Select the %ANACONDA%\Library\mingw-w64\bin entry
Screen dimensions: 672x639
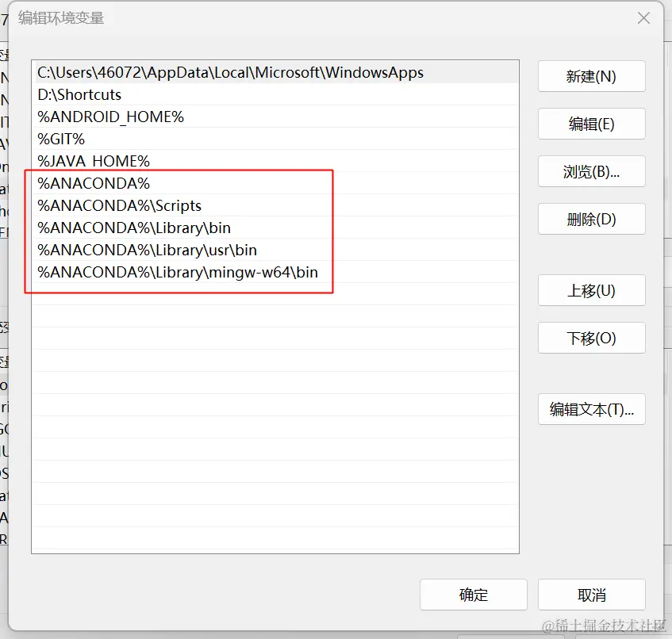pyautogui.click(x=275, y=273)
